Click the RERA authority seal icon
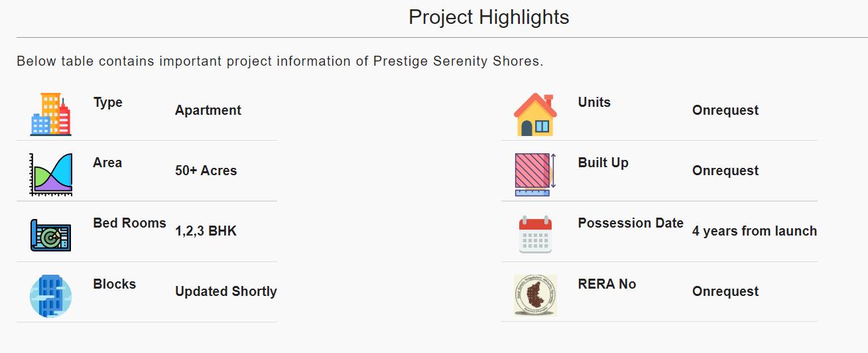This screenshot has width=868, height=353. [x=535, y=295]
